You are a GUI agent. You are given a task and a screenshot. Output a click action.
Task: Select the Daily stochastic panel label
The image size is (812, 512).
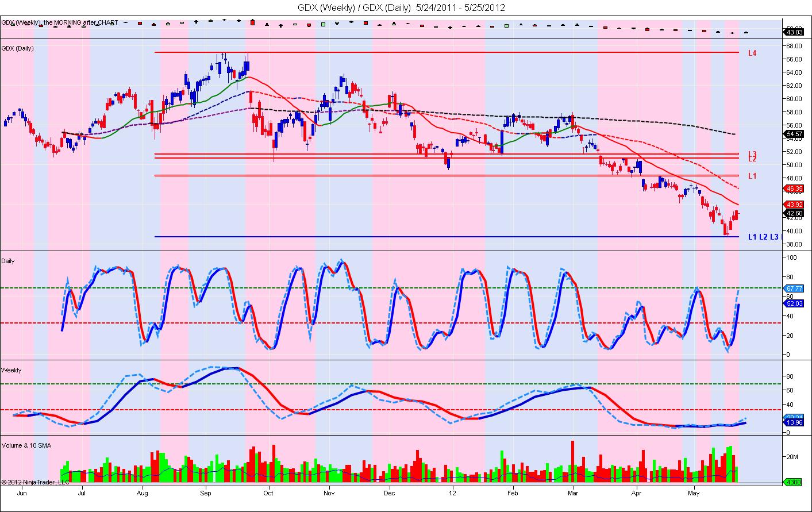(x=8, y=261)
